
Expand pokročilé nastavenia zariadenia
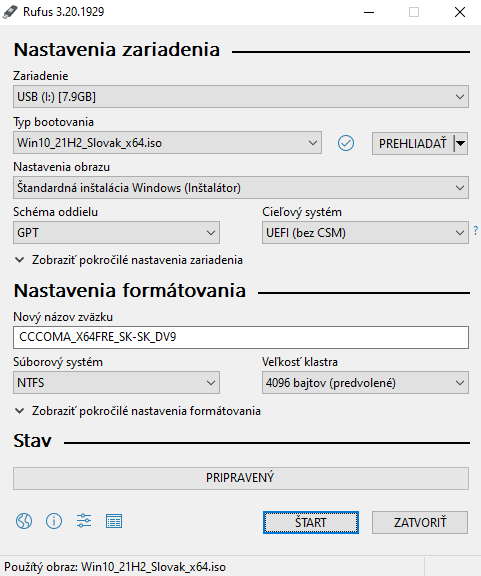[129, 260]
